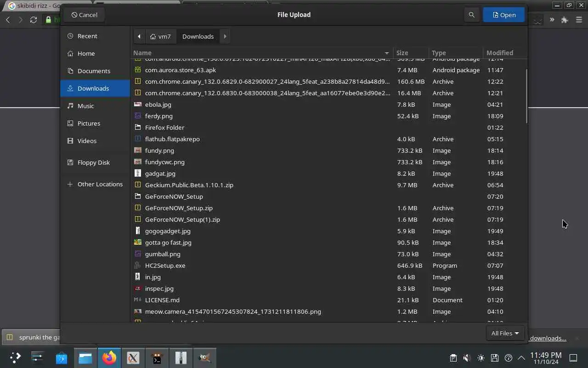The height and width of the screenshot is (368, 588).
Task: Reload the page in the browser window
Action: [33, 20]
